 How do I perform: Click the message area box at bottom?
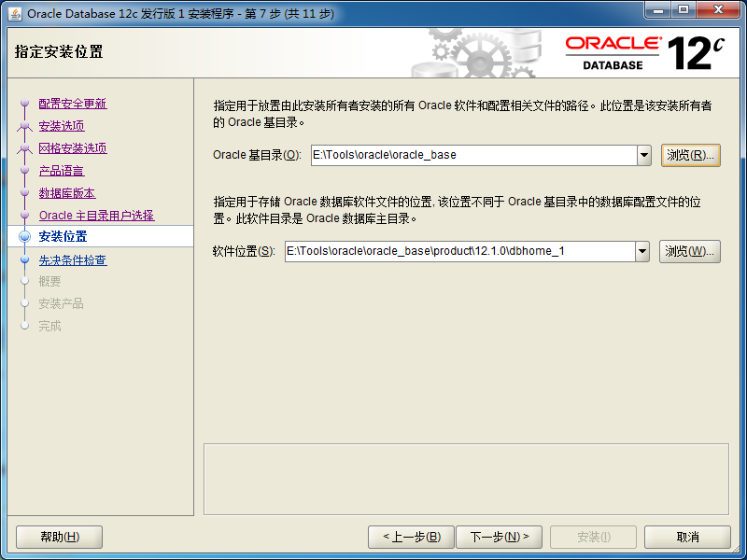[x=466, y=479]
